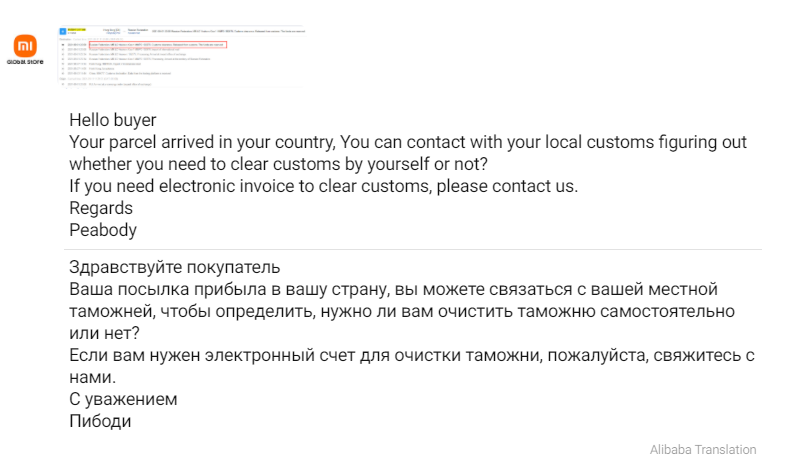Click the yellow-highlighted tracking number in thumbnail
The width and height of the screenshot is (799, 468).
pos(76,30)
